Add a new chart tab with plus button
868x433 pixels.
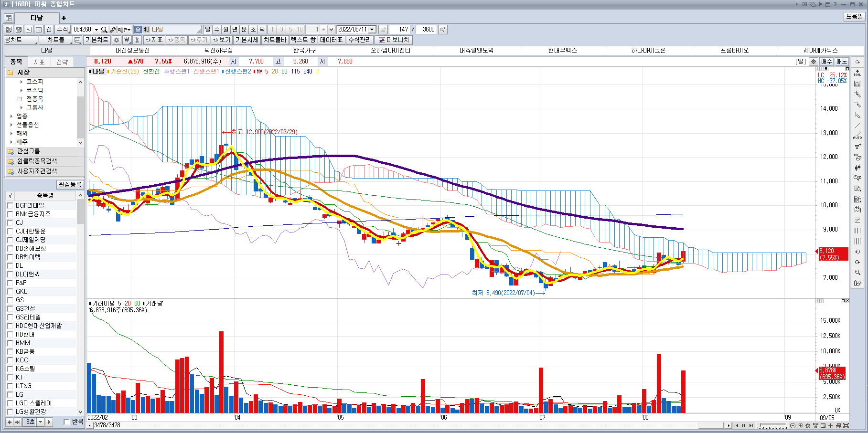pos(64,18)
